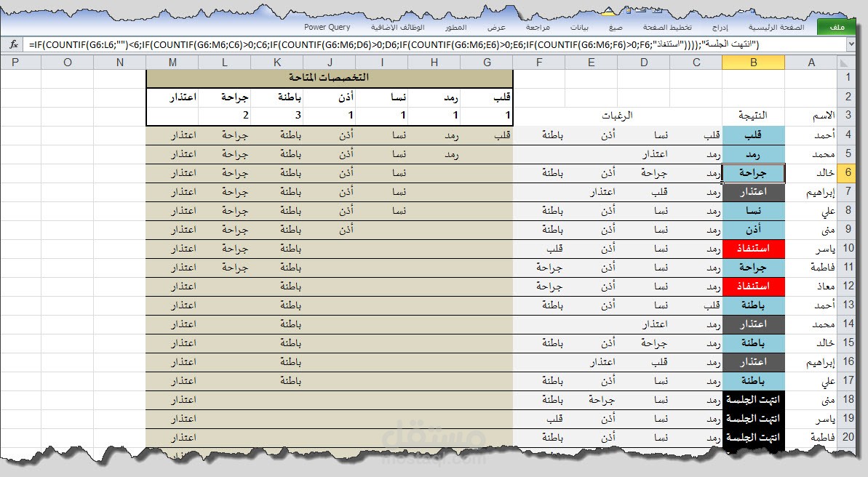
Task: Select red cell B12 استنفاذ
Action: [754, 286]
